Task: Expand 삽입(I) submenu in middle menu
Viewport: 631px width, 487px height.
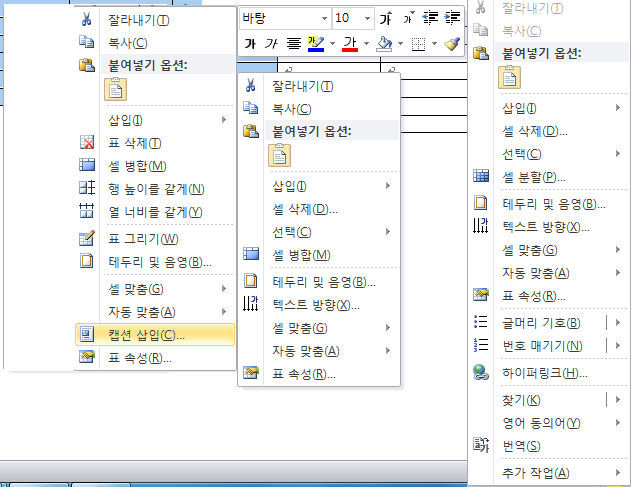Action: click(x=319, y=186)
